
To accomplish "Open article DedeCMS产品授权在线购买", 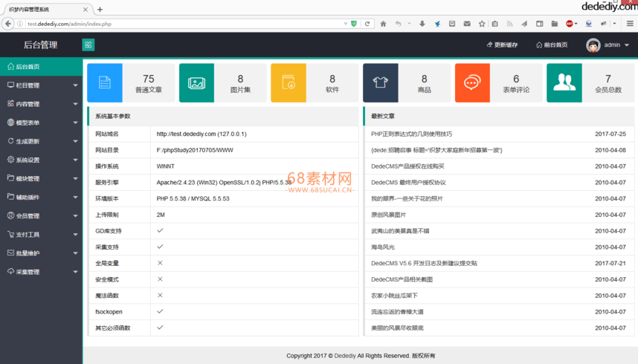I will point(407,166).
